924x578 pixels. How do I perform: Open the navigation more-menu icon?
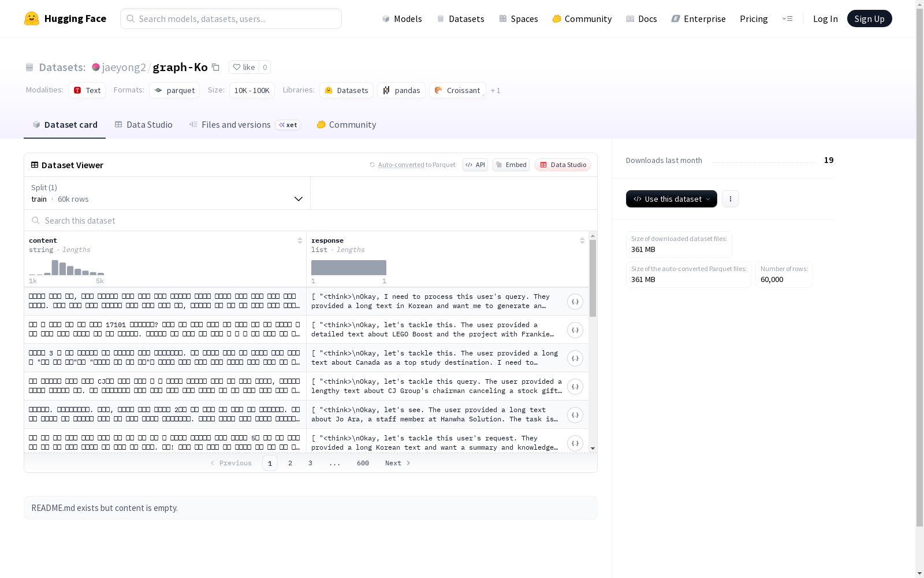[787, 18]
